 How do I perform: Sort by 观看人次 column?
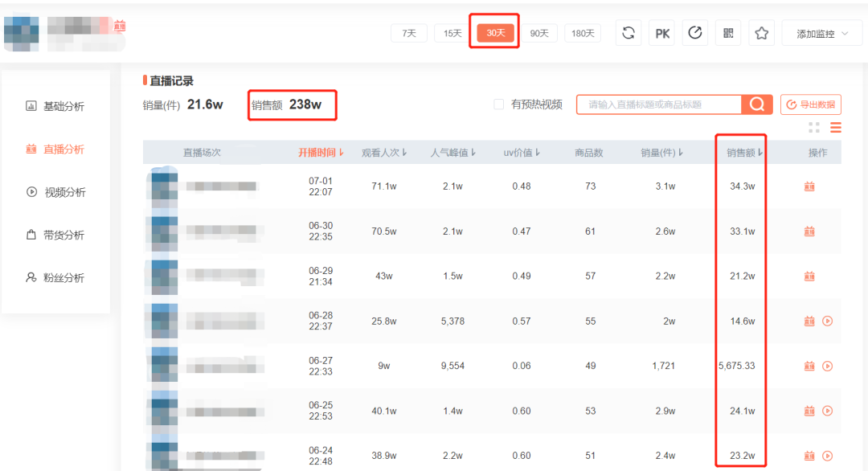coord(384,153)
